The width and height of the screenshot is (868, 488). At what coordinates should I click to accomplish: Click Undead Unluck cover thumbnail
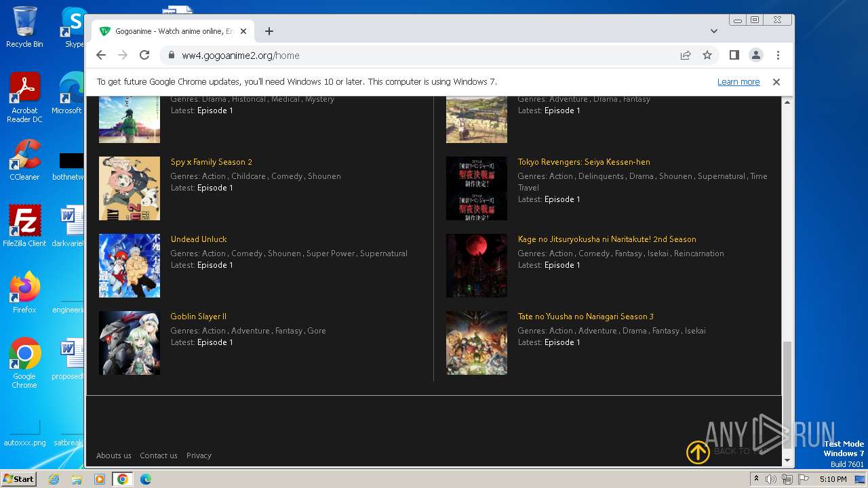click(x=130, y=266)
